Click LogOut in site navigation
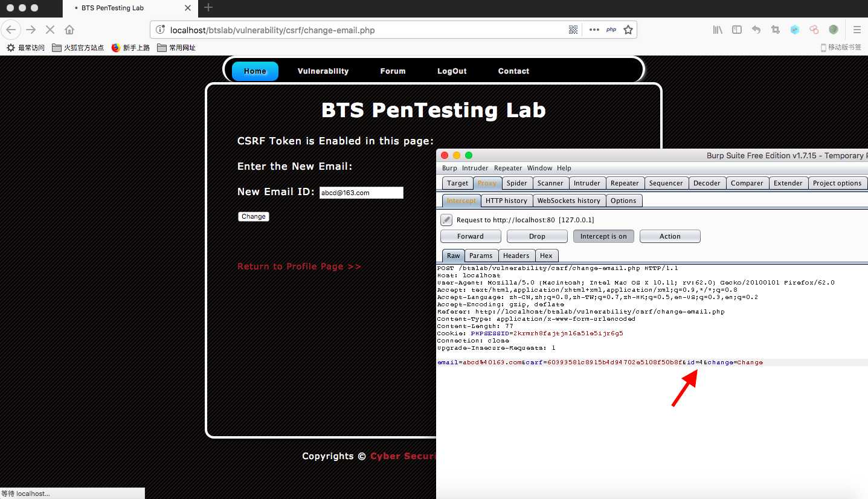The image size is (868, 499). tap(452, 71)
